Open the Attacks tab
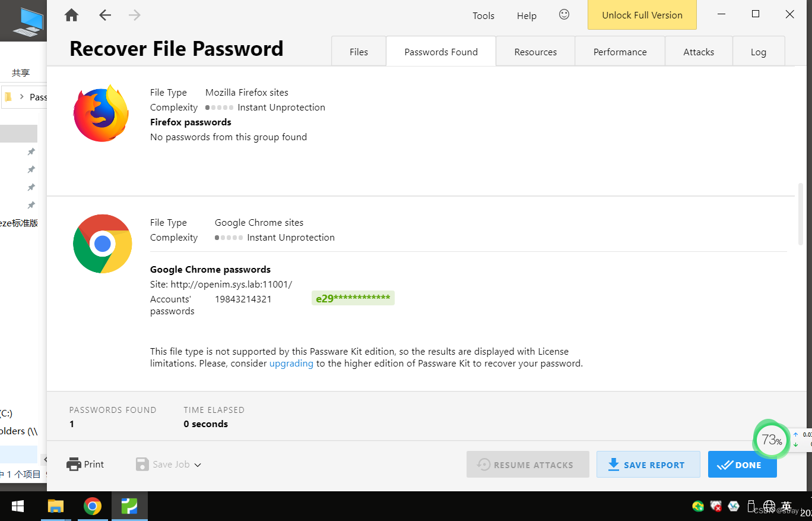The width and height of the screenshot is (812, 521). click(699, 52)
